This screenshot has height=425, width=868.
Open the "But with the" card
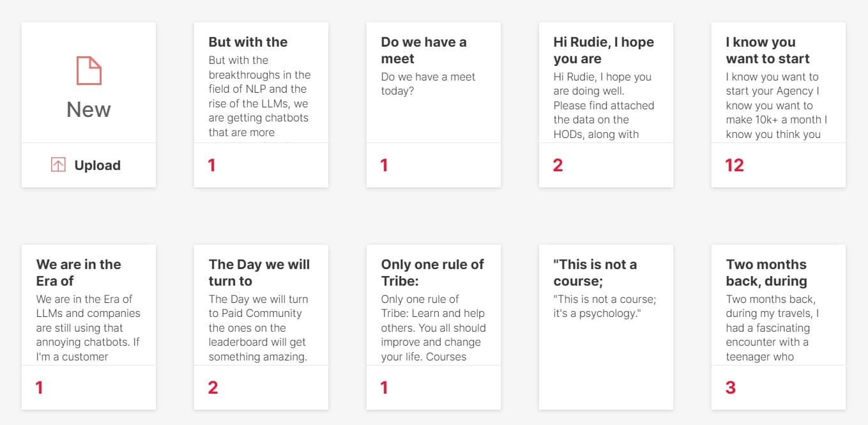(x=248, y=42)
